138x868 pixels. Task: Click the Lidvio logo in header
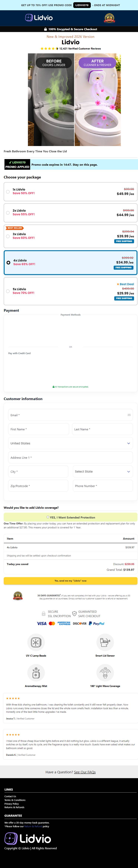39,18
